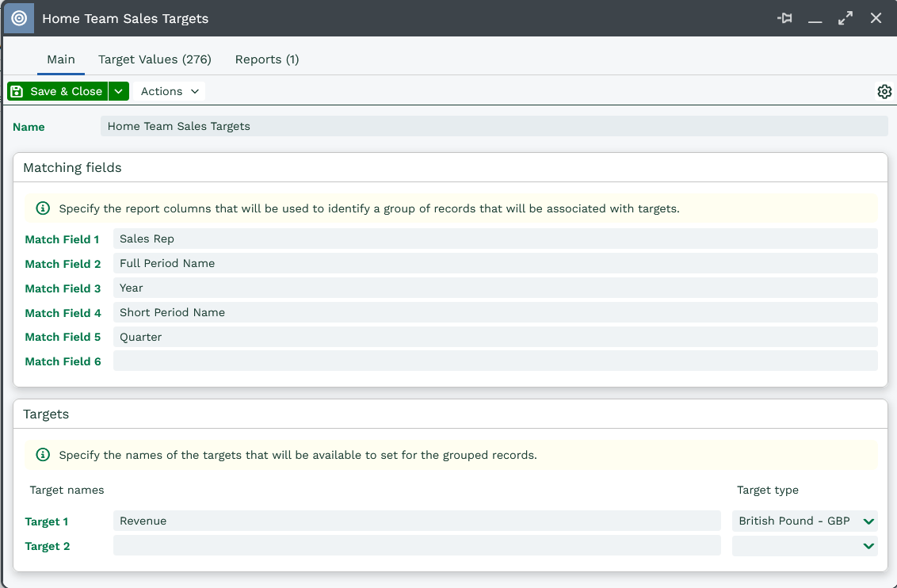This screenshot has height=588, width=897.
Task: Expand the Actions menu
Action: point(170,92)
